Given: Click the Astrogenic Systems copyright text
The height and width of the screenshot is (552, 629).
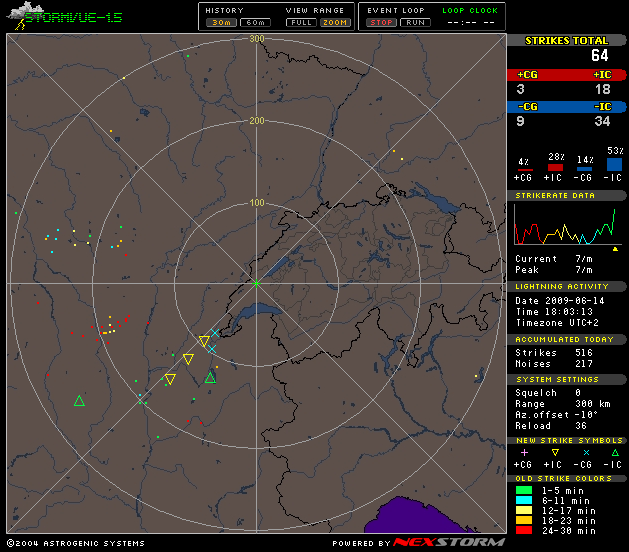Looking at the screenshot, I should 76,543.
